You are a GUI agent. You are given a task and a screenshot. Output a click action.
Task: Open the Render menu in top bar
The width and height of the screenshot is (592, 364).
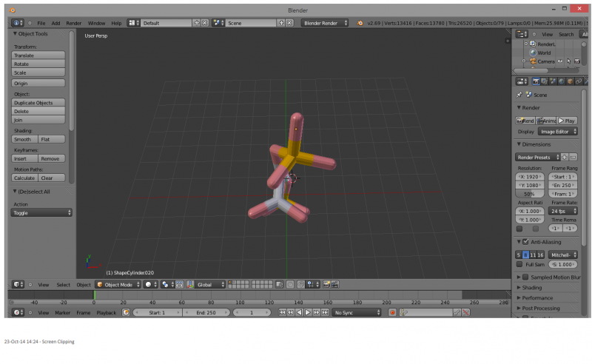point(74,23)
